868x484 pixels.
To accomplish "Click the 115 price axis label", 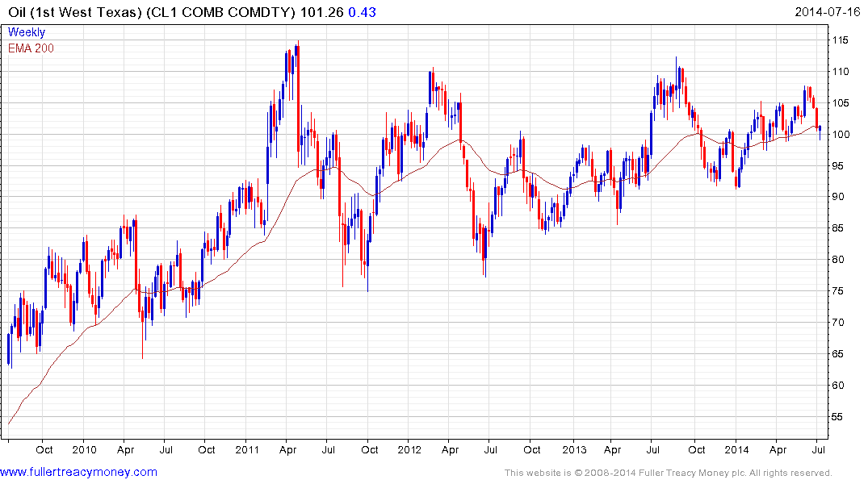I will coord(841,40).
